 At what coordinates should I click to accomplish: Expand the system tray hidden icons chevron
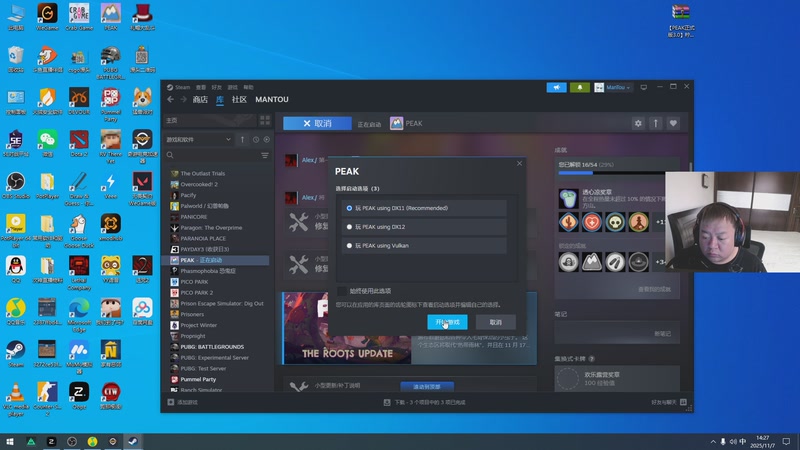[713, 442]
